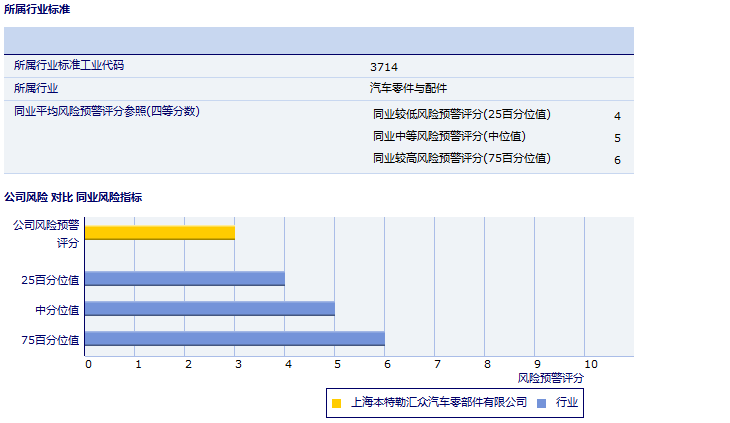Click the 所属行业标准 section heading
The image size is (730, 423).
pyautogui.click(x=37, y=9)
